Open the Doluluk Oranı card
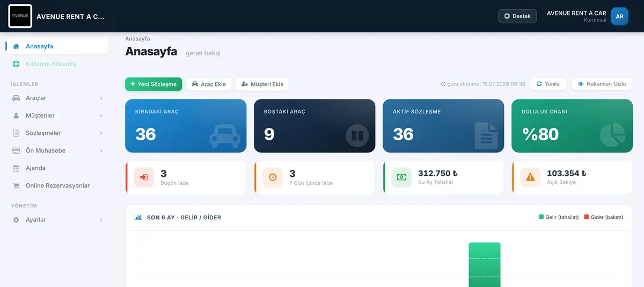Viewport: 644px width, 287px height. [x=572, y=126]
